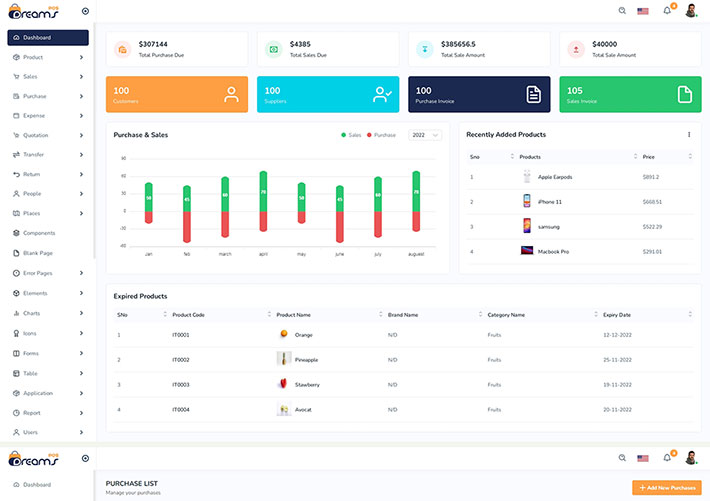
Task: Open Blank Page from sidebar
Action: click(x=38, y=253)
